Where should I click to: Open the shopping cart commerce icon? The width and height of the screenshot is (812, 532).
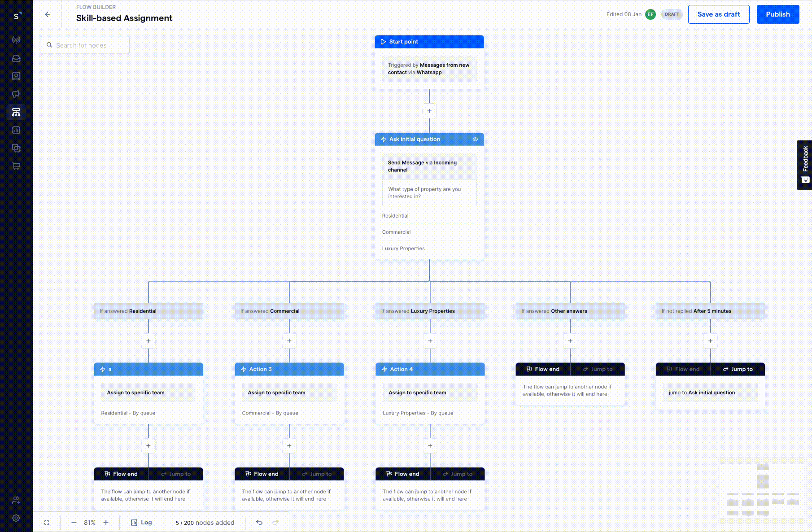[16, 166]
